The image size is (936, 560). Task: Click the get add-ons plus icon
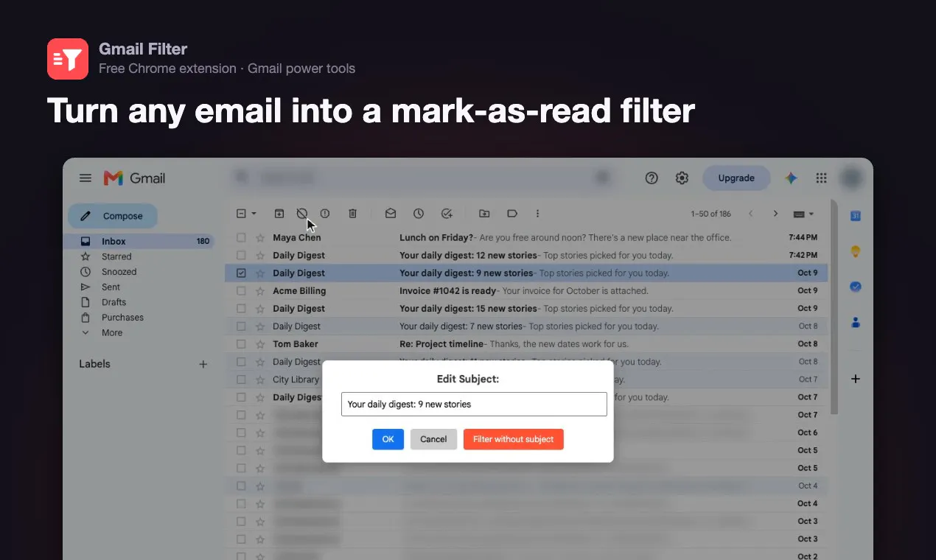click(856, 379)
